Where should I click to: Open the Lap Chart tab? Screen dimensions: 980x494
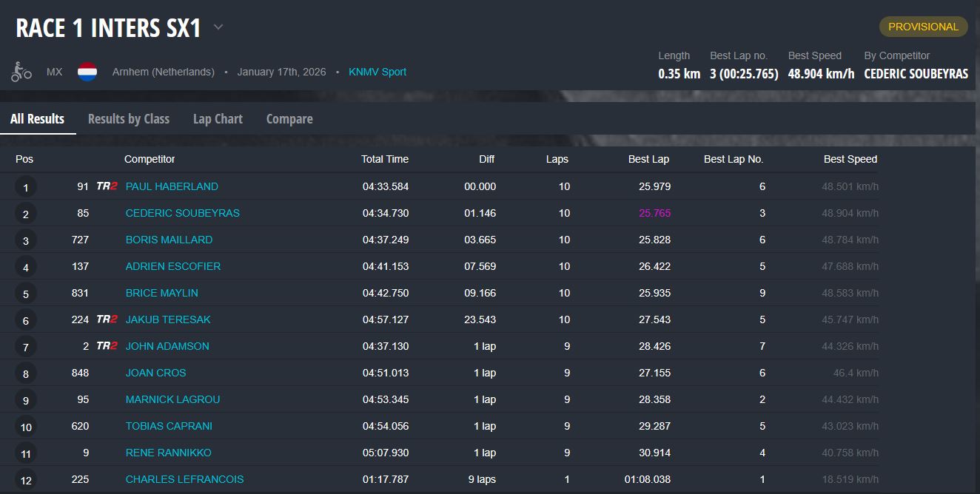click(218, 119)
